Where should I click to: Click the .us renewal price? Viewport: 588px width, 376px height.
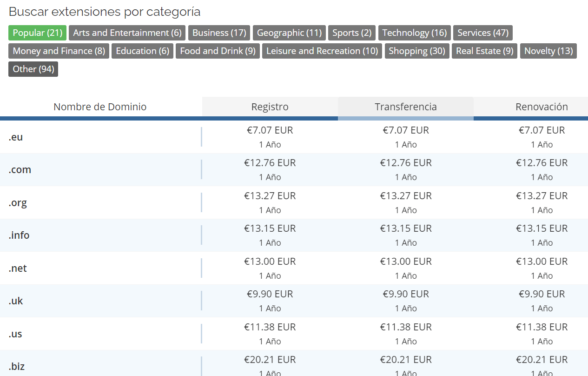(x=542, y=327)
